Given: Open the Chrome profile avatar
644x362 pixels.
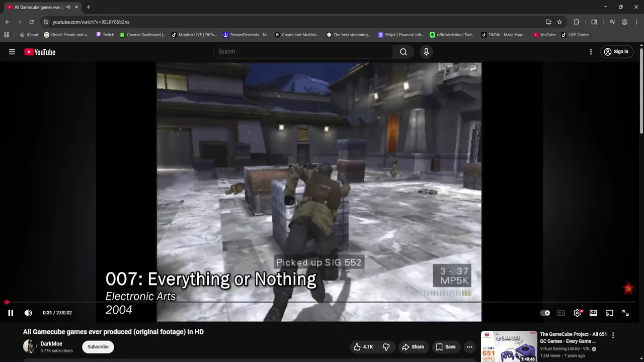Looking at the screenshot, I should coord(624,22).
